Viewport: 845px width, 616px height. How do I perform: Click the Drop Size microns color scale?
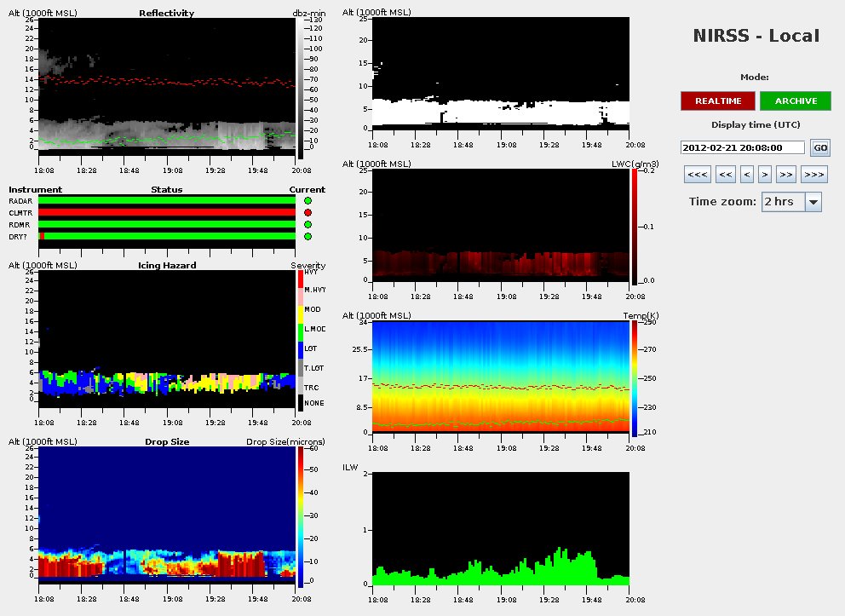(x=300, y=516)
